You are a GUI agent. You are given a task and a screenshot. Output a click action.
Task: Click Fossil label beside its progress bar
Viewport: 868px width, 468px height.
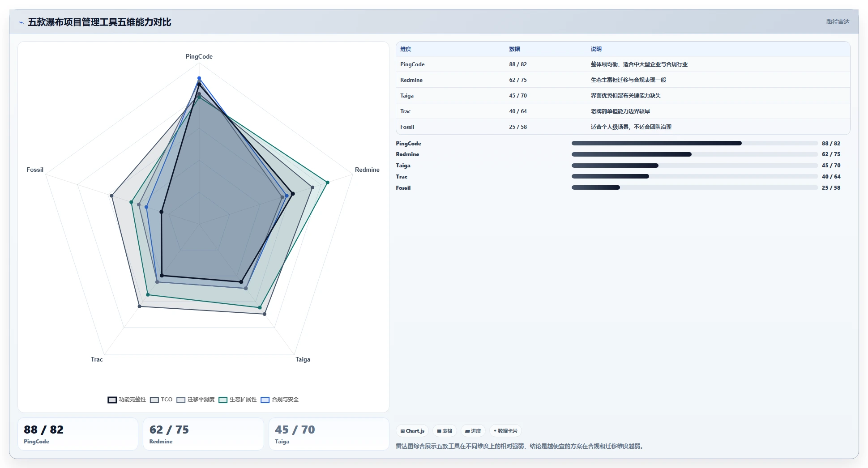click(403, 188)
